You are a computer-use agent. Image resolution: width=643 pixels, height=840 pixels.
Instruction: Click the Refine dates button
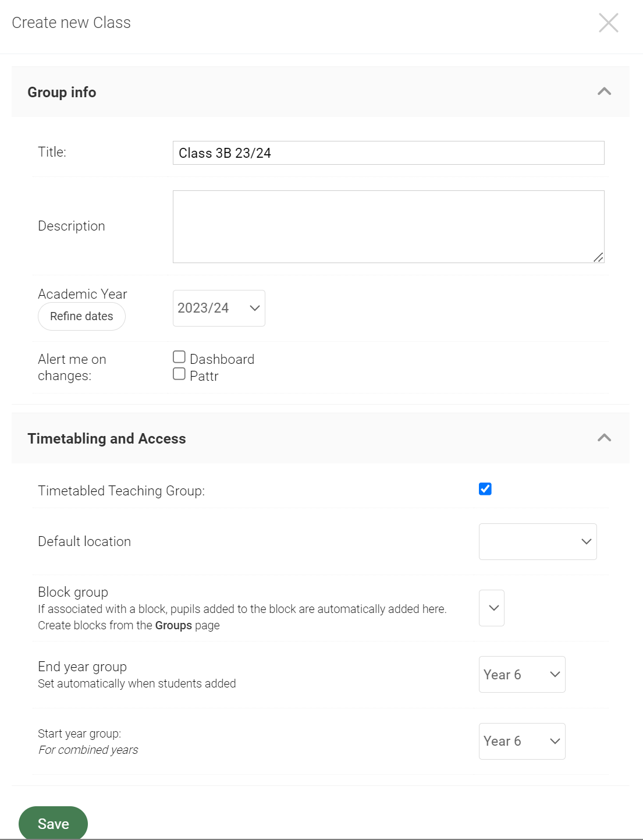[81, 316]
